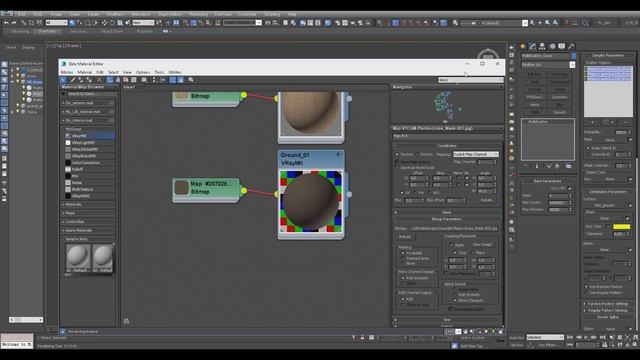Open Edit menu in Slate Material Editor
640x360 pixels.
point(100,72)
